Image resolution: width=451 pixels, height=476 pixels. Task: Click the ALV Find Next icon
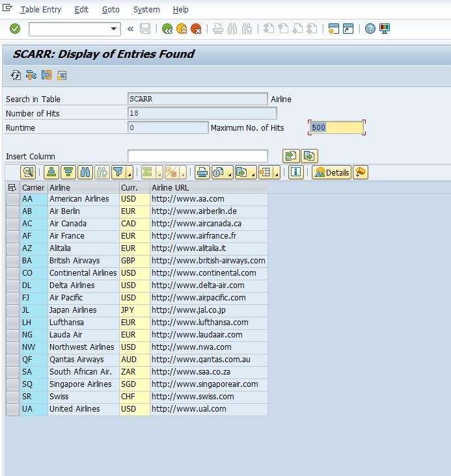pyautogui.click(x=102, y=172)
